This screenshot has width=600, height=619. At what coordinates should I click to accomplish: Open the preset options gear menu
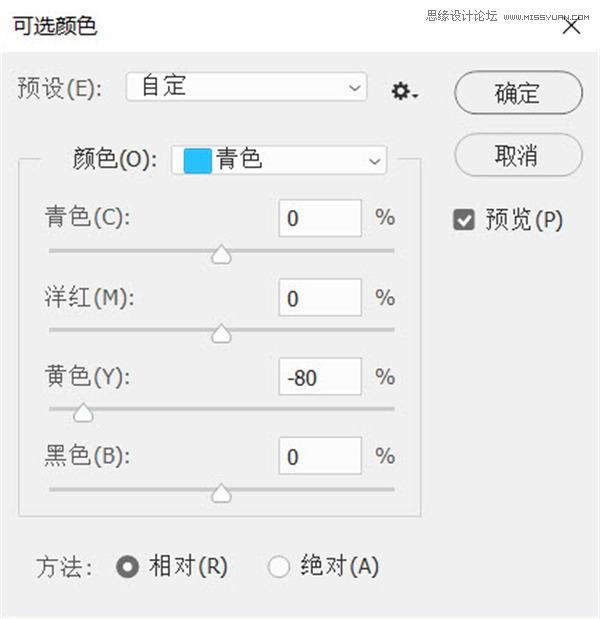[x=404, y=92]
